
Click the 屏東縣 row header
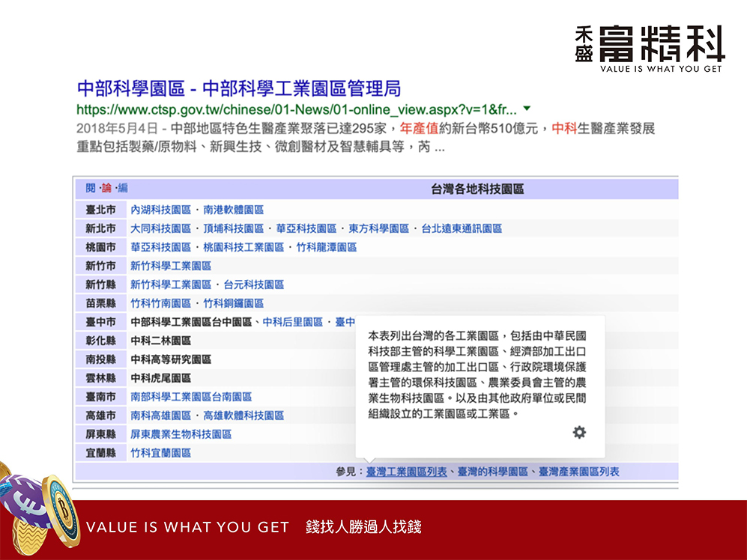click(100, 434)
